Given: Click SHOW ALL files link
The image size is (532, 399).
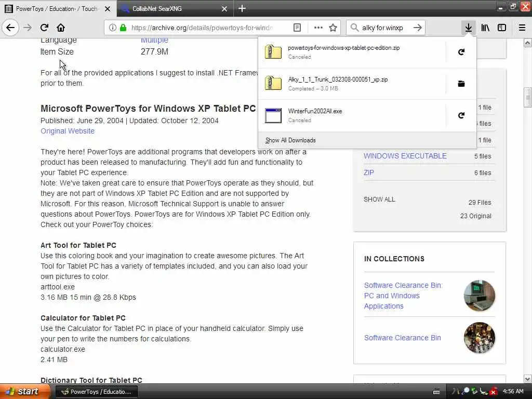Looking at the screenshot, I should coord(379,199).
